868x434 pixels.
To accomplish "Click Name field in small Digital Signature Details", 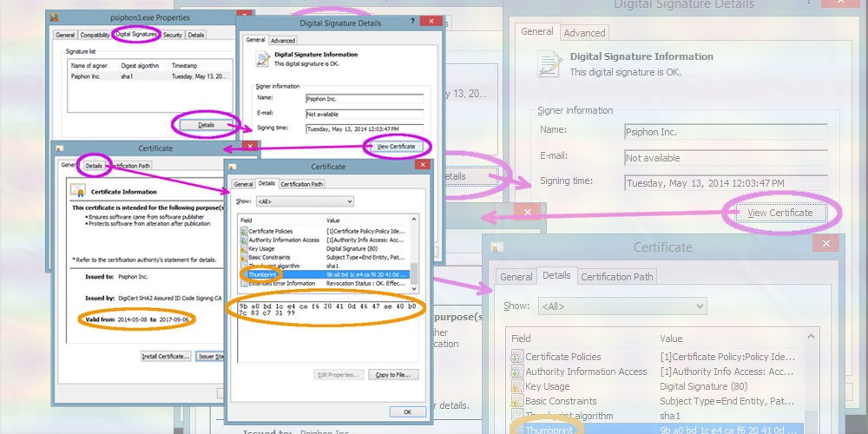I will (x=365, y=99).
